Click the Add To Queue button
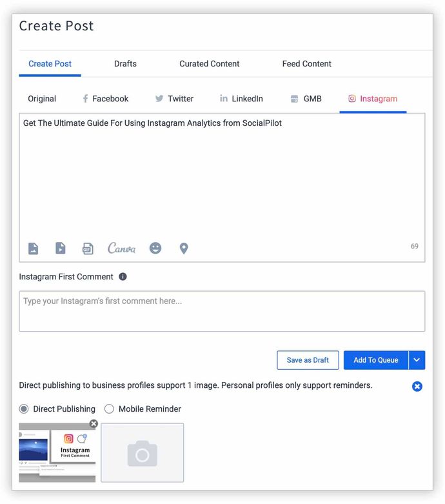This screenshot has height=504, width=445. pyautogui.click(x=375, y=360)
